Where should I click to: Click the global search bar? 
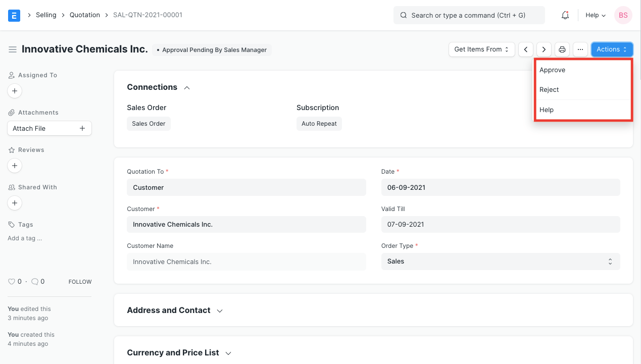click(469, 15)
